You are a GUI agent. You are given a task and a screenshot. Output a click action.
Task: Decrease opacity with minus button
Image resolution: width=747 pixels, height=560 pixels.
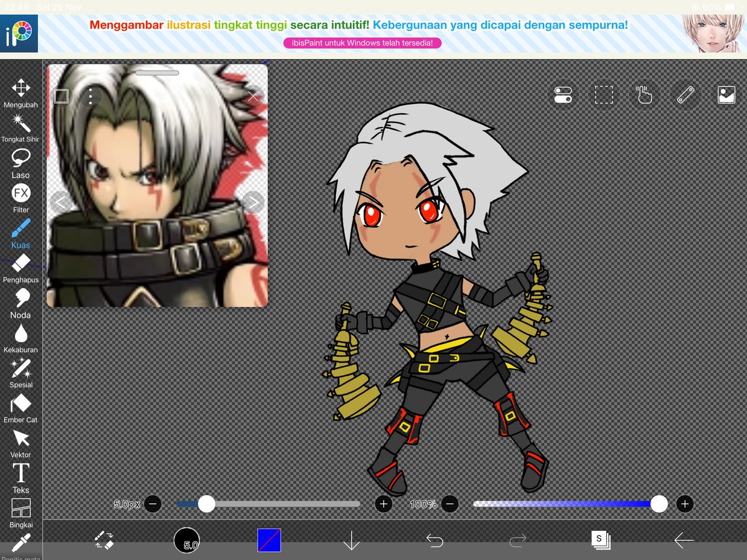point(451,504)
